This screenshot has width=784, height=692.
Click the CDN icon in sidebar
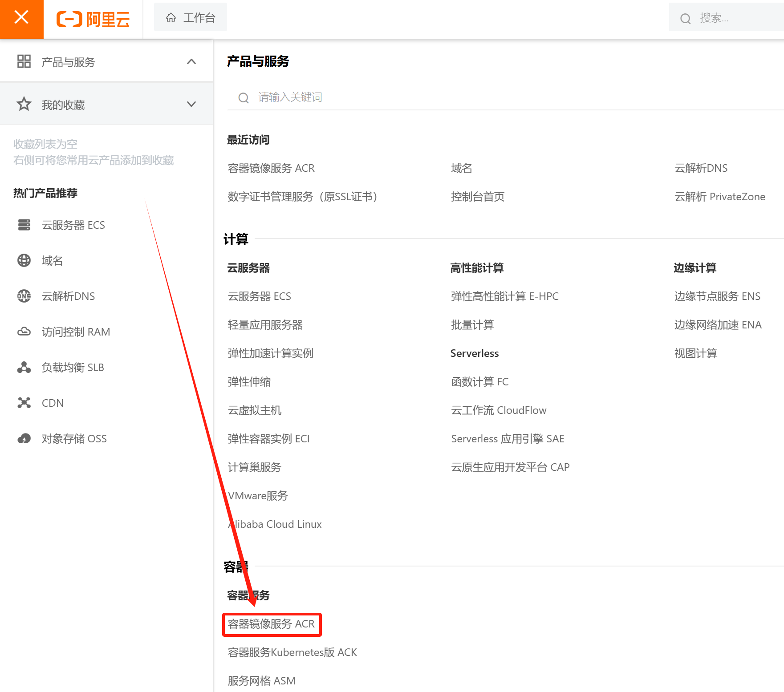pyautogui.click(x=24, y=403)
